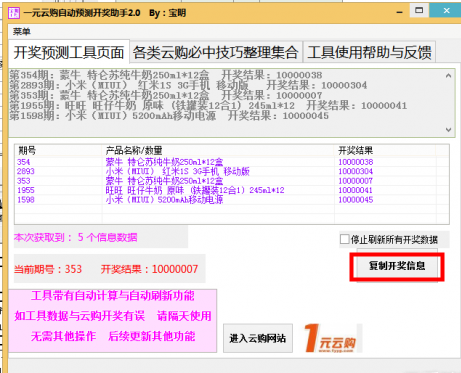
Task: Click the 开奖结果 column header
Action: 385,151
